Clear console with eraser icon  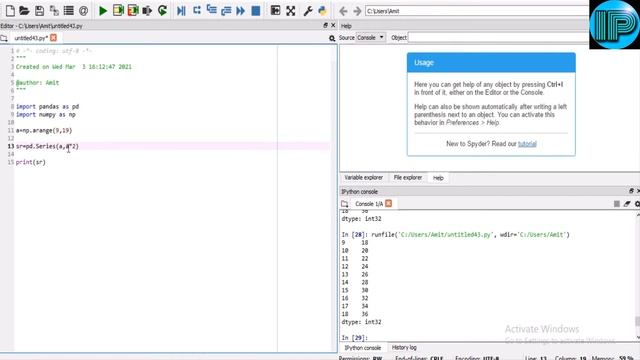tap(627, 204)
